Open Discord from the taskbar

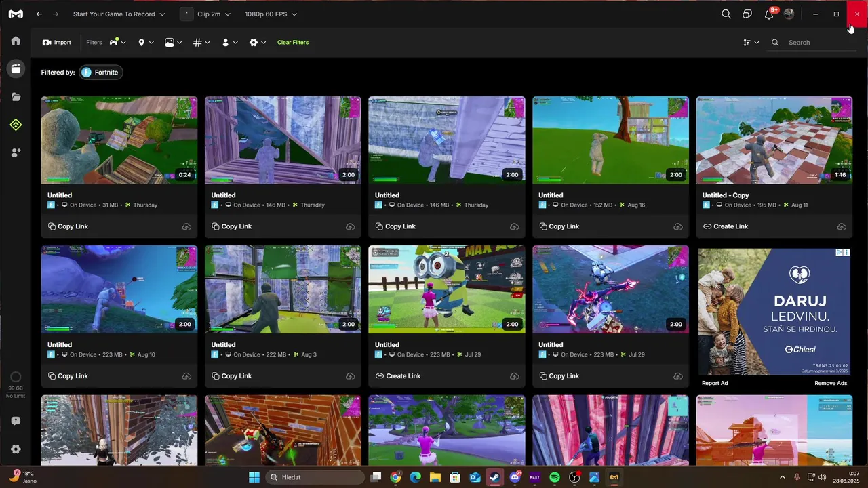(x=515, y=477)
